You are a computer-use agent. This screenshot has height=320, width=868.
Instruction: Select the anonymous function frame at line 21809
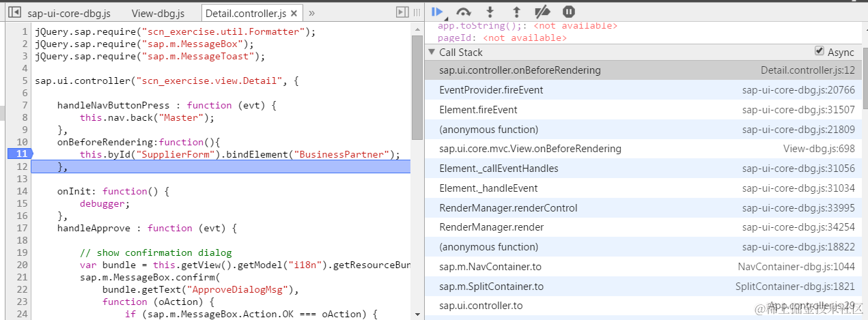pyautogui.click(x=643, y=129)
